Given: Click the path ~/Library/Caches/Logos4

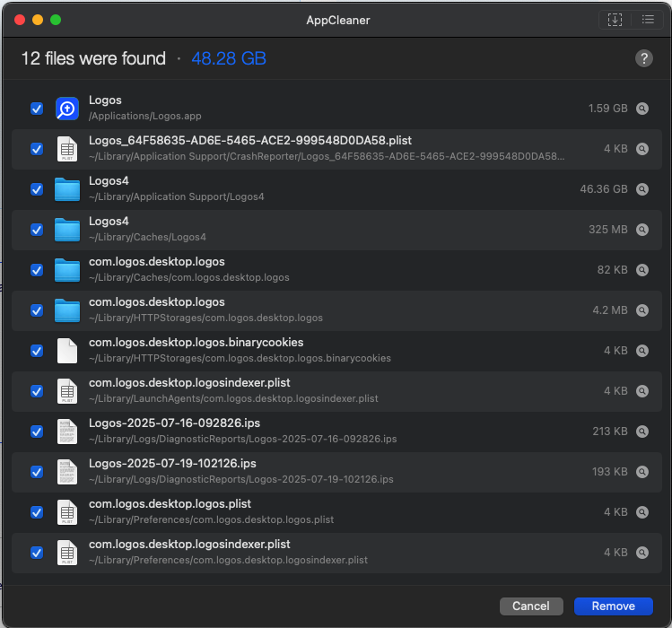Looking at the screenshot, I should click(147, 237).
